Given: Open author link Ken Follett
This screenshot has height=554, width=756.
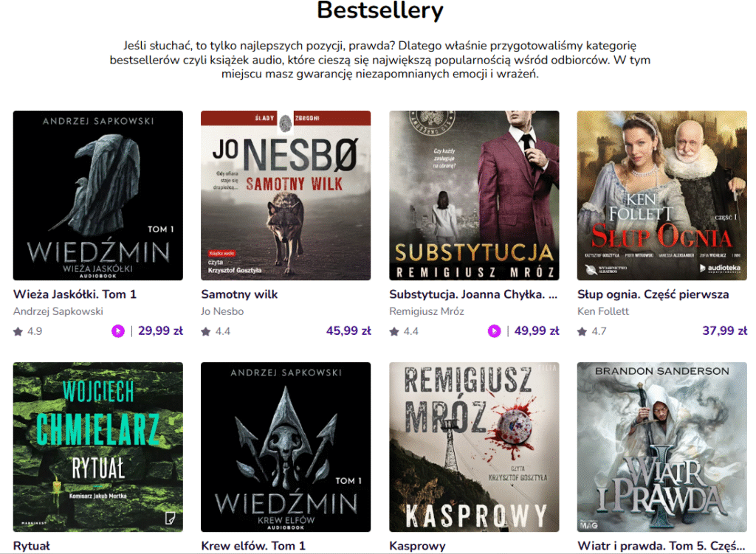Looking at the screenshot, I should (x=603, y=312).
